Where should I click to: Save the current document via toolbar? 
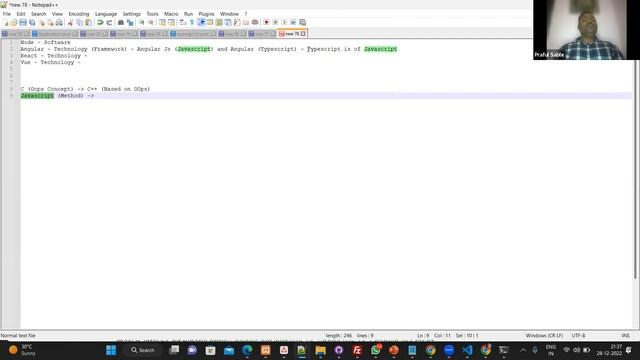23,22
